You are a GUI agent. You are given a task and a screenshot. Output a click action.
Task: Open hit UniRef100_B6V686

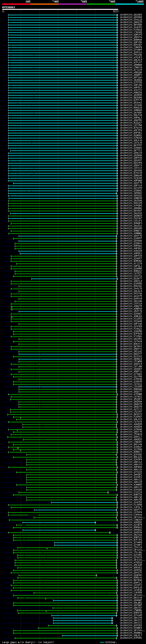[x=131, y=25]
